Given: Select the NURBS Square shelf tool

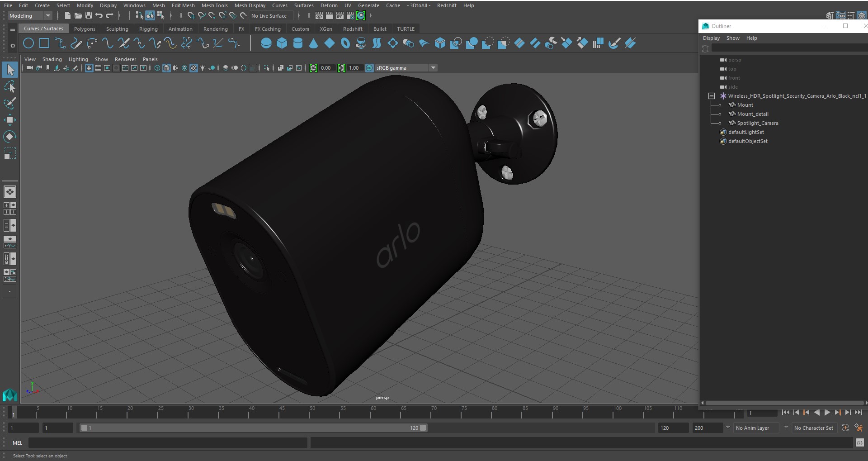Looking at the screenshot, I should point(44,43).
